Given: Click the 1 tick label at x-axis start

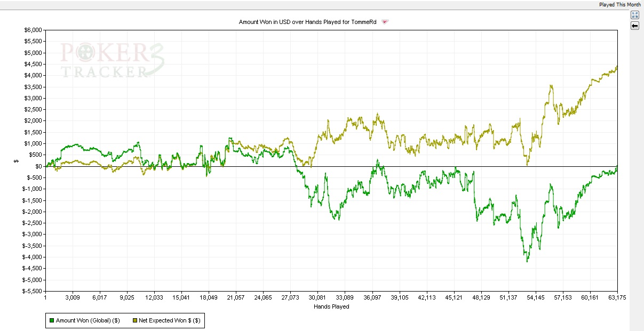Looking at the screenshot, I should pyautogui.click(x=46, y=298).
